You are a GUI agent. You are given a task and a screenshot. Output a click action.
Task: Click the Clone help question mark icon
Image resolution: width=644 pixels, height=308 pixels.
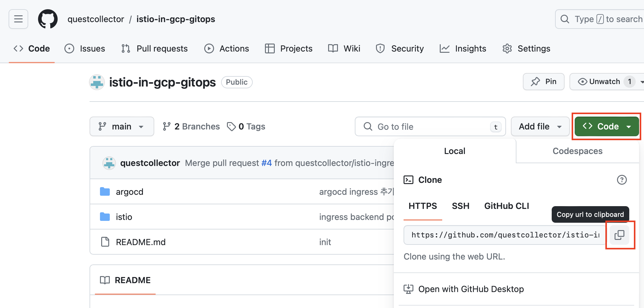pyautogui.click(x=622, y=180)
